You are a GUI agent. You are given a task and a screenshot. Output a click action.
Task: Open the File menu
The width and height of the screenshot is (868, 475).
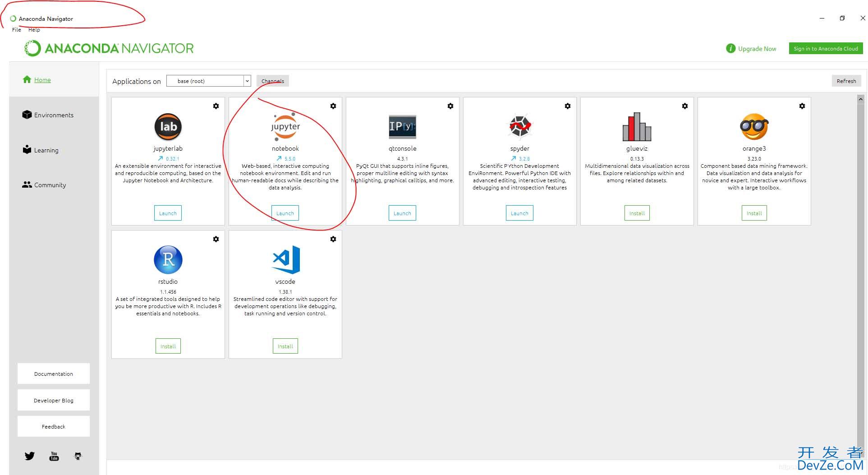(17, 30)
